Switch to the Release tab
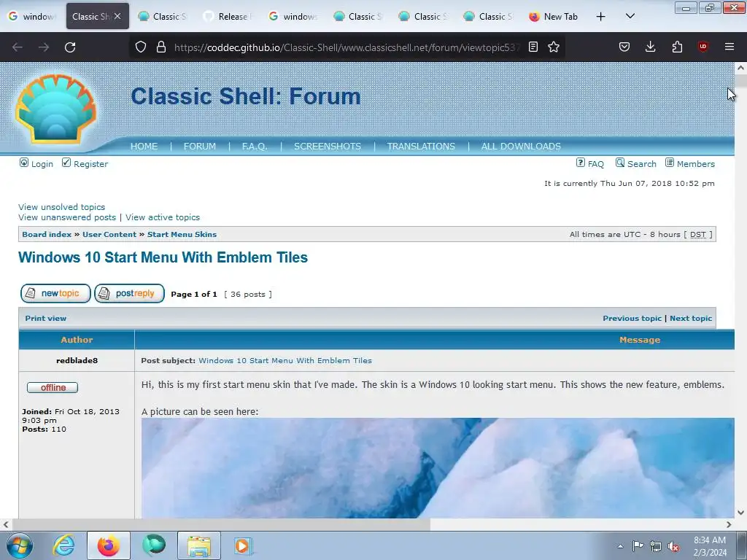 tap(228, 16)
